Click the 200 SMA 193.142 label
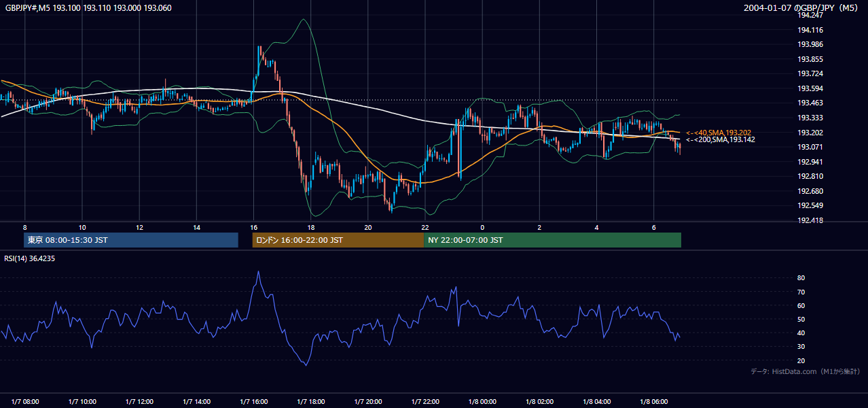The width and height of the screenshot is (868, 408). click(x=721, y=139)
